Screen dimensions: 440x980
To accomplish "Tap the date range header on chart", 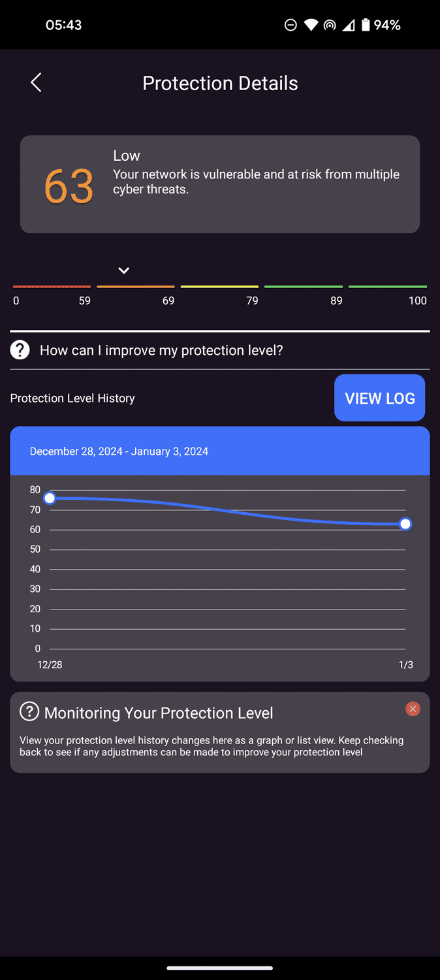I will coord(119,451).
